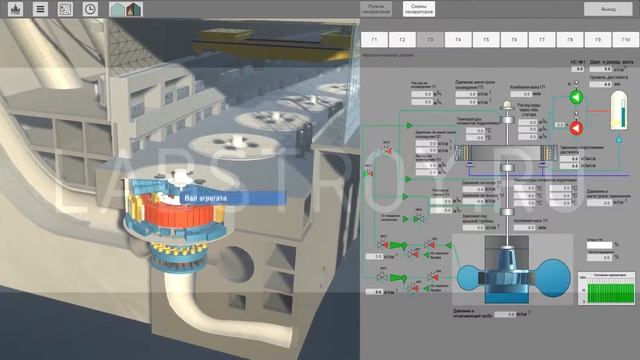The width and height of the screenshot is (640, 360).
Task: Select generator Г4
Action: [x=458, y=40]
